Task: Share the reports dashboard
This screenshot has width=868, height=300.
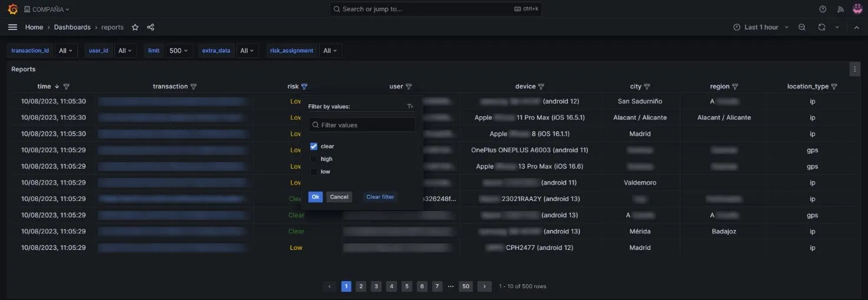Action: [x=150, y=27]
